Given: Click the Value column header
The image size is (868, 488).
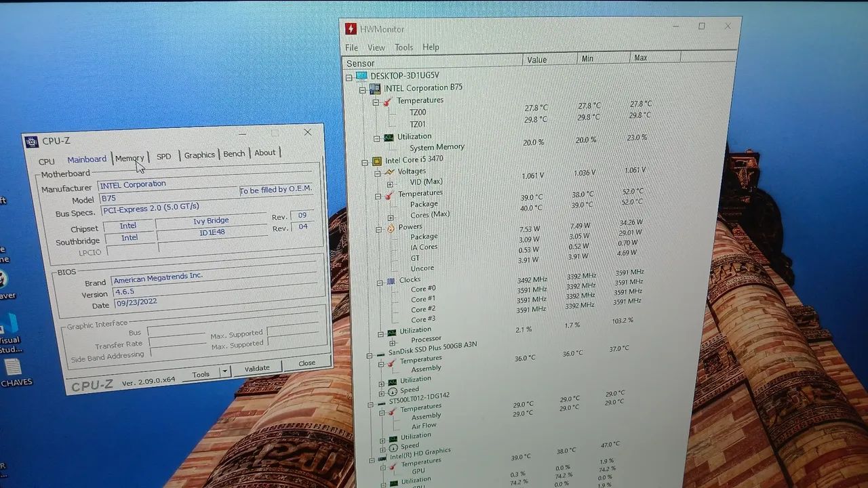Looking at the screenshot, I should click(x=550, y=60).
